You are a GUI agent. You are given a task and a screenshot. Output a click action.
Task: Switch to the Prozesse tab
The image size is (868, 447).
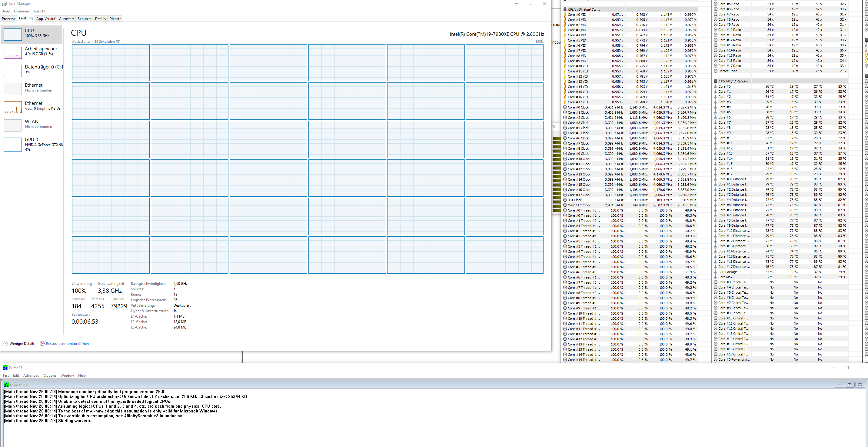point(8,19)
